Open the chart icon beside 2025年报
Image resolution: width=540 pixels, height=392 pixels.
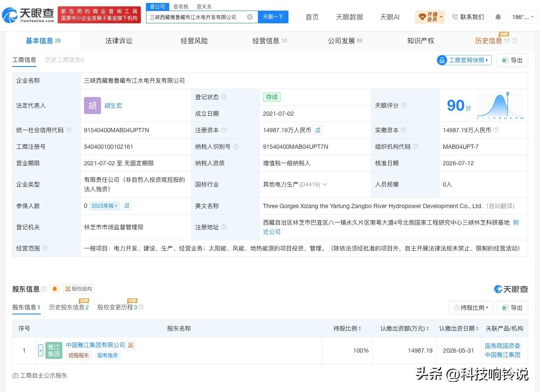[x=127, y=206]
